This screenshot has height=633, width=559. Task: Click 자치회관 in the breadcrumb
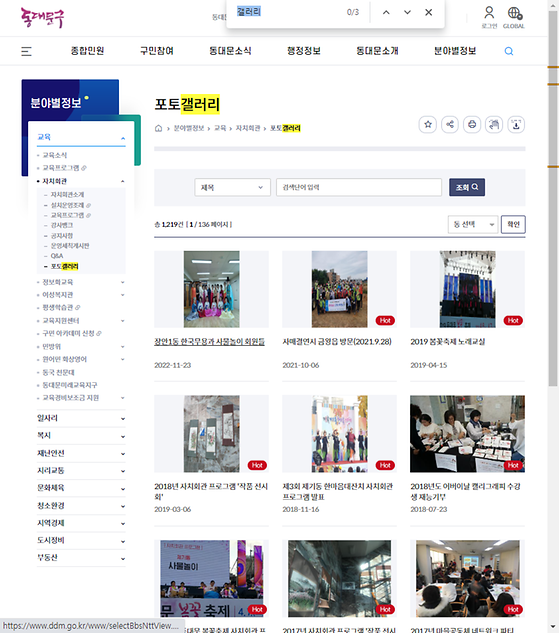(248, 128)
